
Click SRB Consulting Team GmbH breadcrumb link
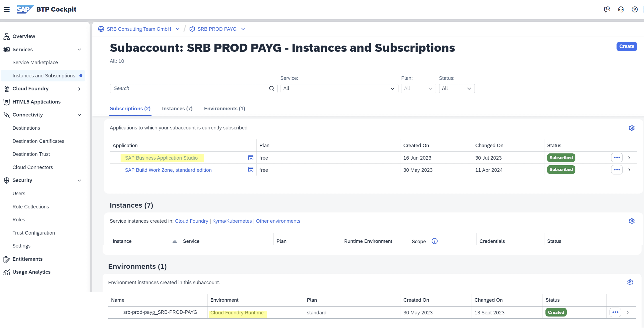[139, 29]
